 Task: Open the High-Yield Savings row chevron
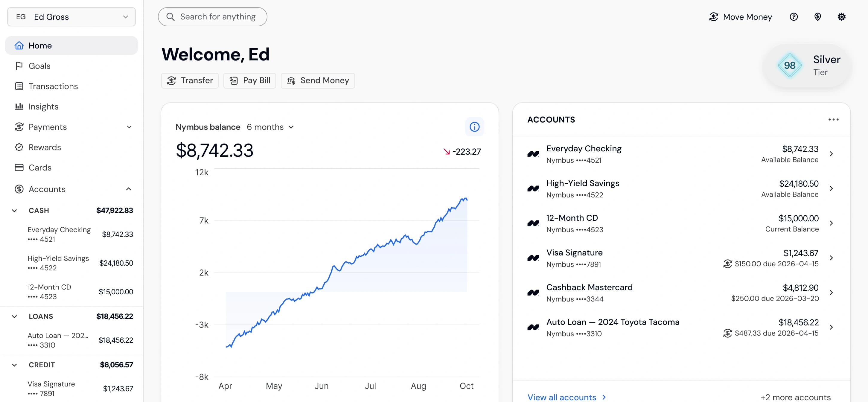point(831,189)
